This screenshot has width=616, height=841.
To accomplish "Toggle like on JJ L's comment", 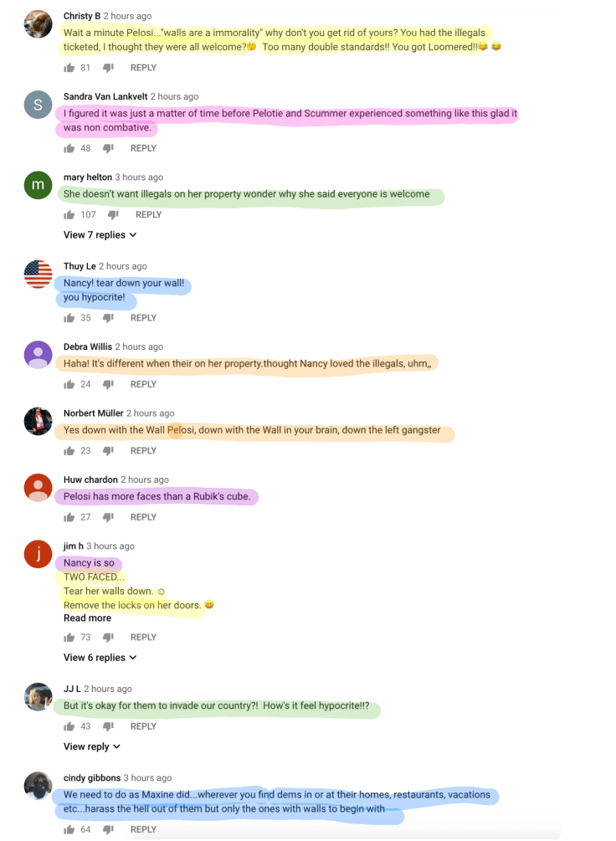I will 69,726.
